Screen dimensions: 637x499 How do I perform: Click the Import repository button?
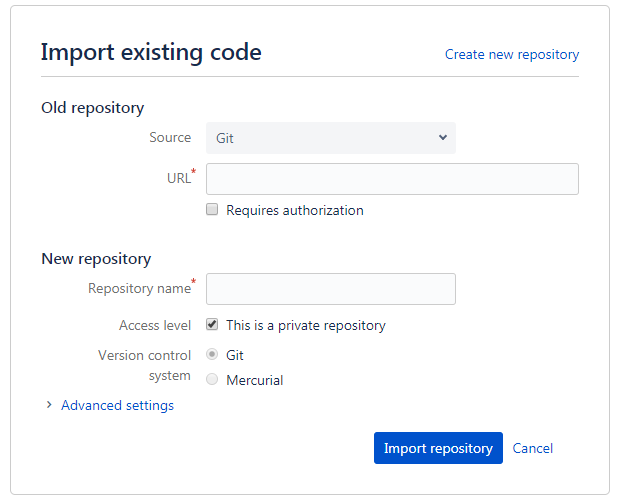point(438,448)
